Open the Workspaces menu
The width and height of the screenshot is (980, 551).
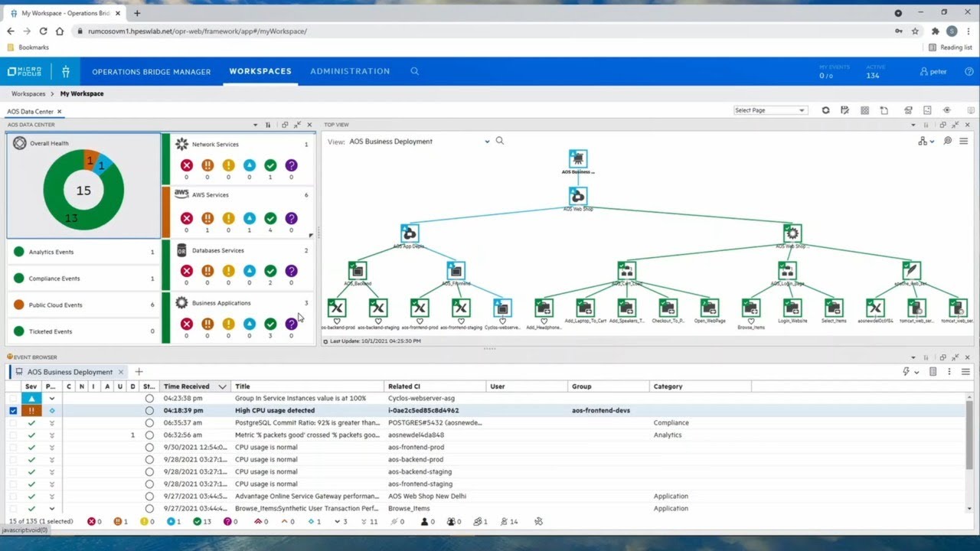pos(260,71)
